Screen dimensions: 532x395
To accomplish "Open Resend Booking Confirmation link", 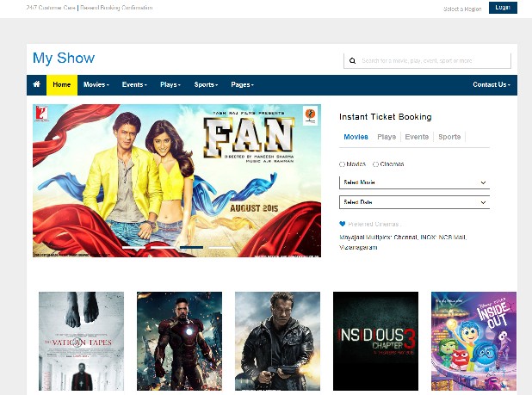I will [116, 8].
